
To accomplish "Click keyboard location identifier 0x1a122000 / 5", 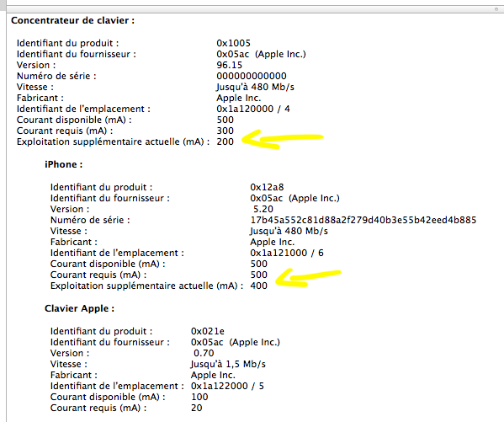I will [x=227, y=386].
